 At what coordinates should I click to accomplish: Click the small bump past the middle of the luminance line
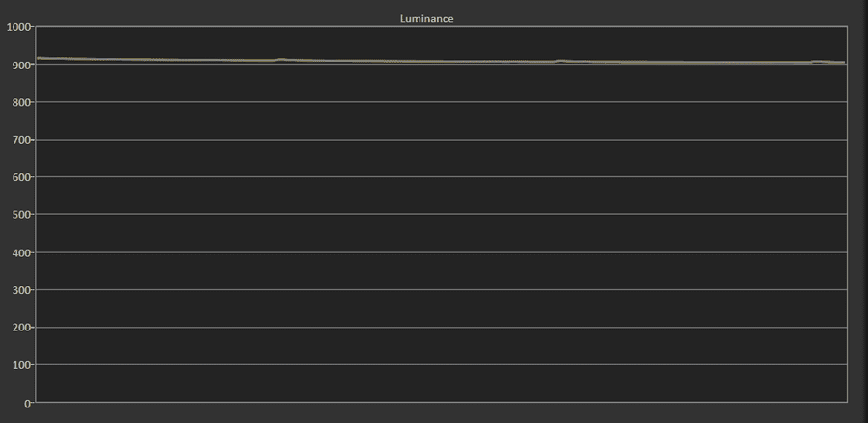tap(560, 61)
